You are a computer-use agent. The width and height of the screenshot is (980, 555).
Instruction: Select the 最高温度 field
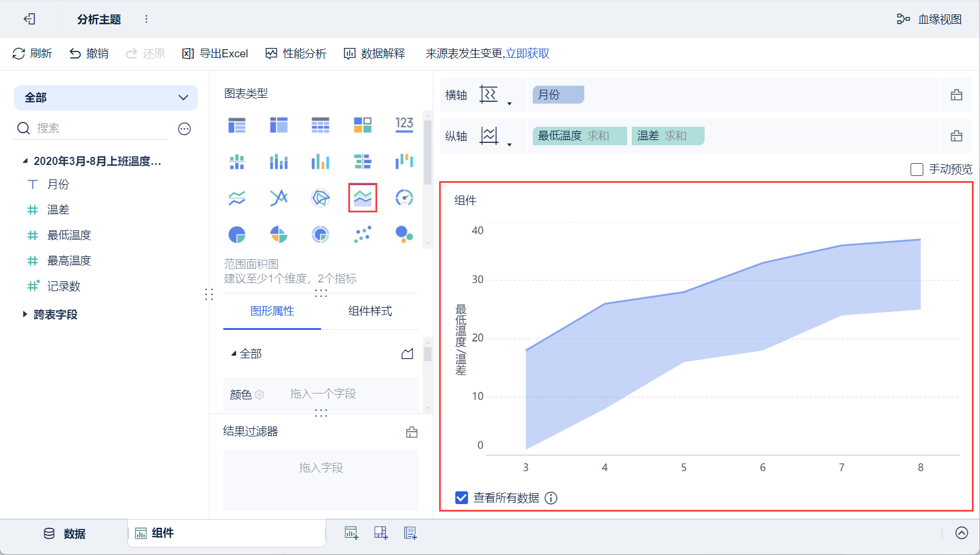pos(69,260)
